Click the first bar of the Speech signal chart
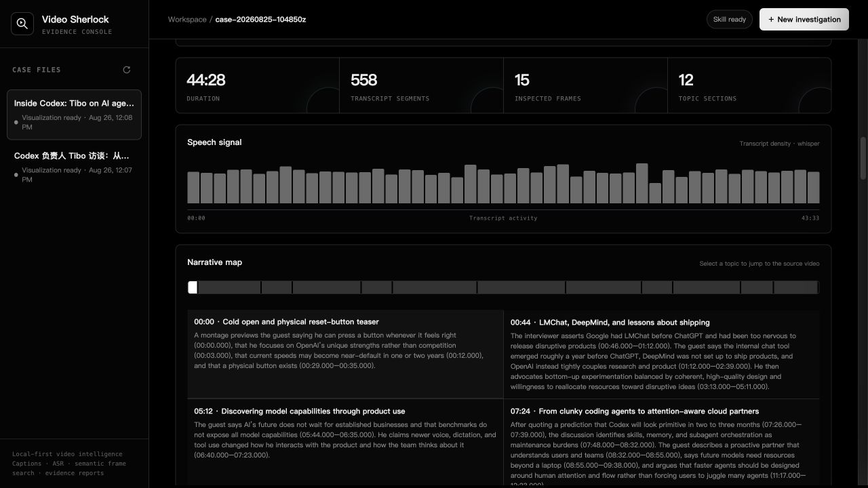The image size is (868, 488). point(193,188)
